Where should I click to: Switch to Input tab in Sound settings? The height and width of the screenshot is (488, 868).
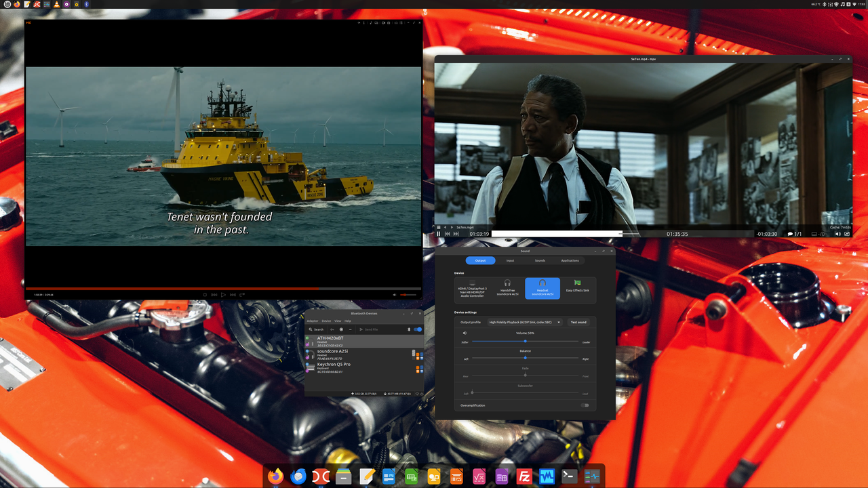click(x=510, y=260)
